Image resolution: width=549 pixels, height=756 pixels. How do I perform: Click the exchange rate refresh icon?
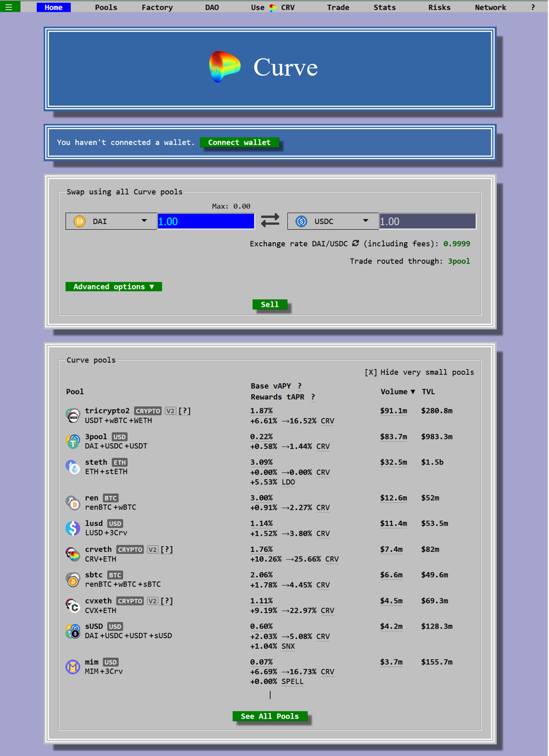tap(356, 243)
